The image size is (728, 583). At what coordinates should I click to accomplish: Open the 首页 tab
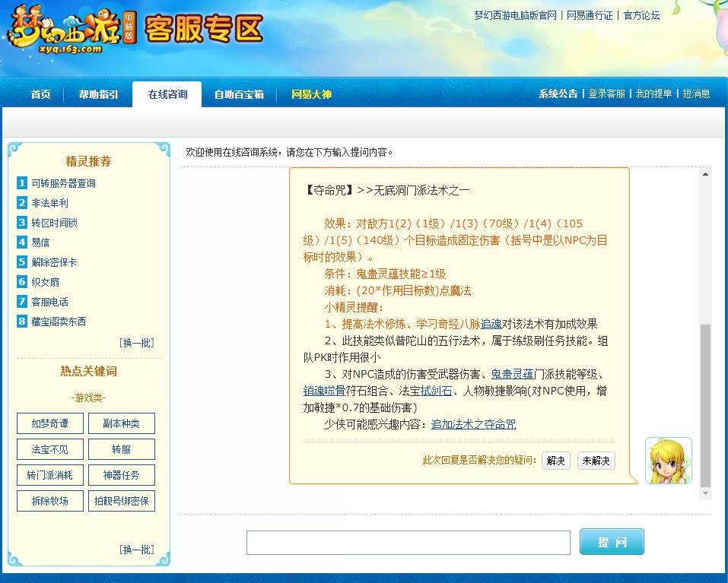[41, 94]
